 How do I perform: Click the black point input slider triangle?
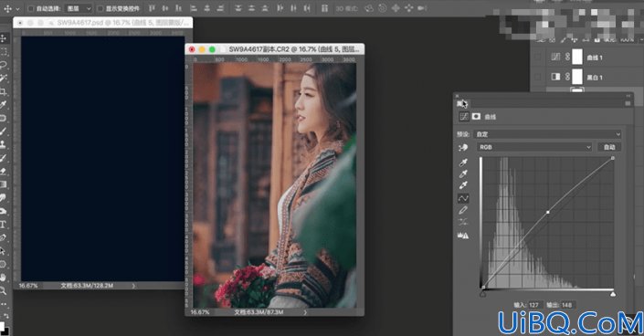point(482,294)
